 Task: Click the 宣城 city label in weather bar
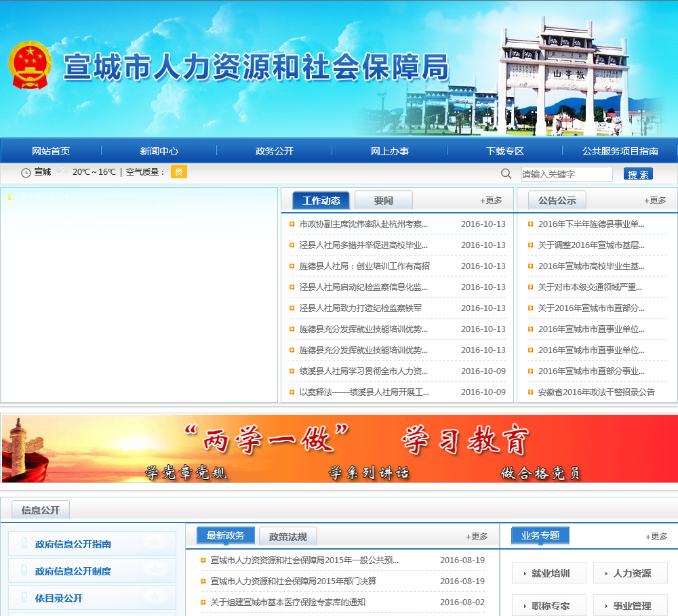[43, 172]
